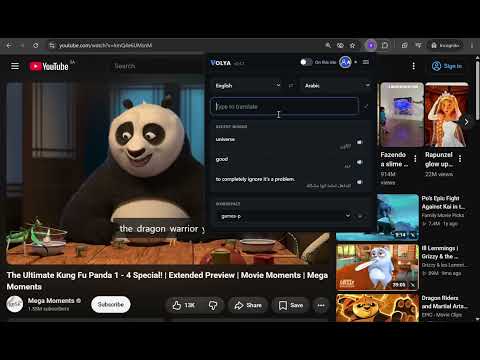The image size is (480, 360).
Task: Expand the 'games-p' wordpack dropdown
Action: pos(285,216)
